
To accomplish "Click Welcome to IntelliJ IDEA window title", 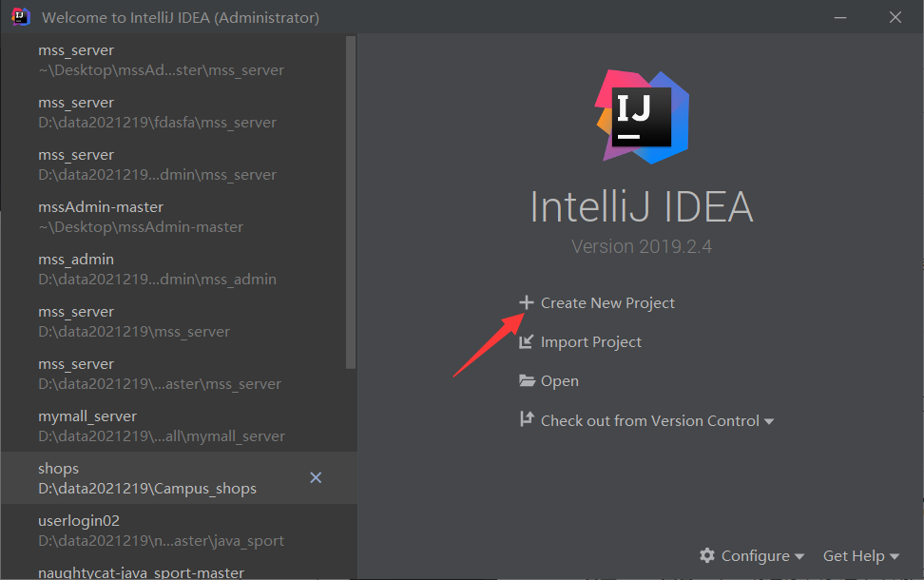I will [181, 18].
